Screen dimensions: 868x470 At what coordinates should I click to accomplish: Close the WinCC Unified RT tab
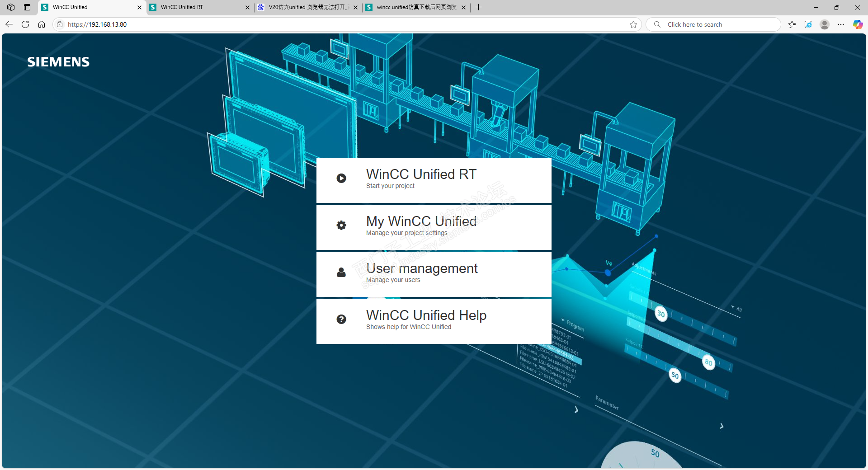tap(247, 7)
